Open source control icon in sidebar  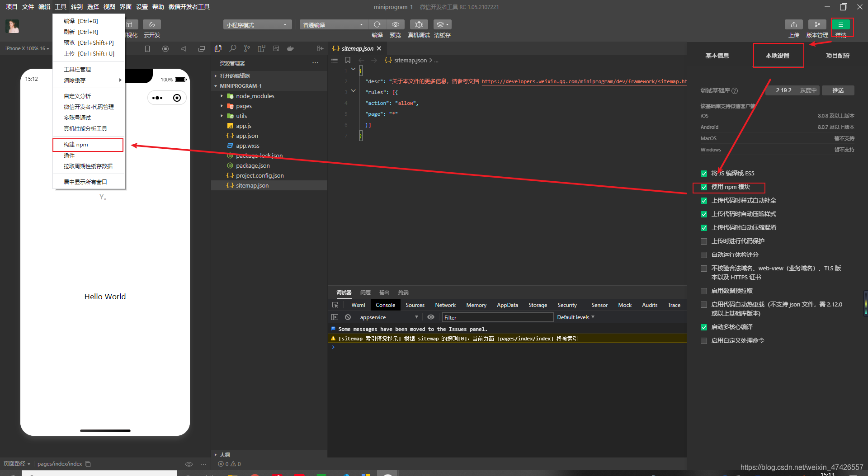point(247,48)
